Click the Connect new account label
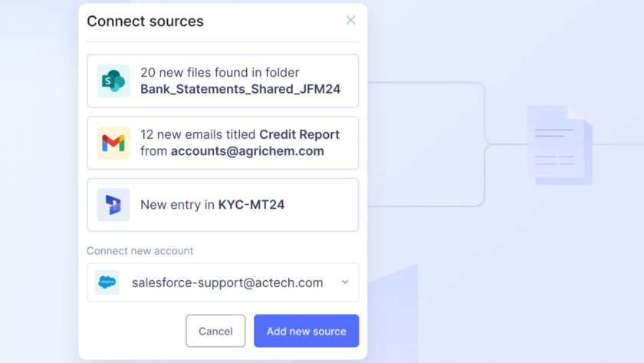The width and height of the screenshot is (644, 363). [140, 251]
